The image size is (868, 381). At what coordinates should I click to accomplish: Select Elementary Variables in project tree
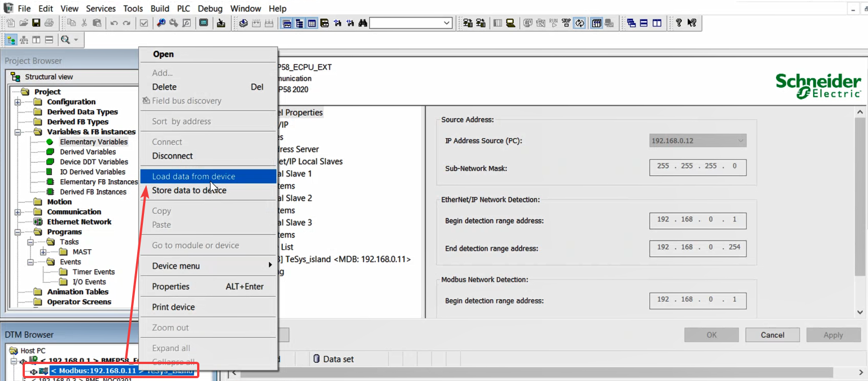(94, 142)
